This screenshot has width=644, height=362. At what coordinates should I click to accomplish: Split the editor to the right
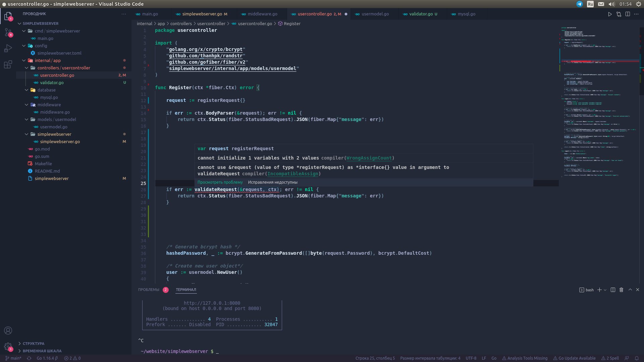pos(628,14)
